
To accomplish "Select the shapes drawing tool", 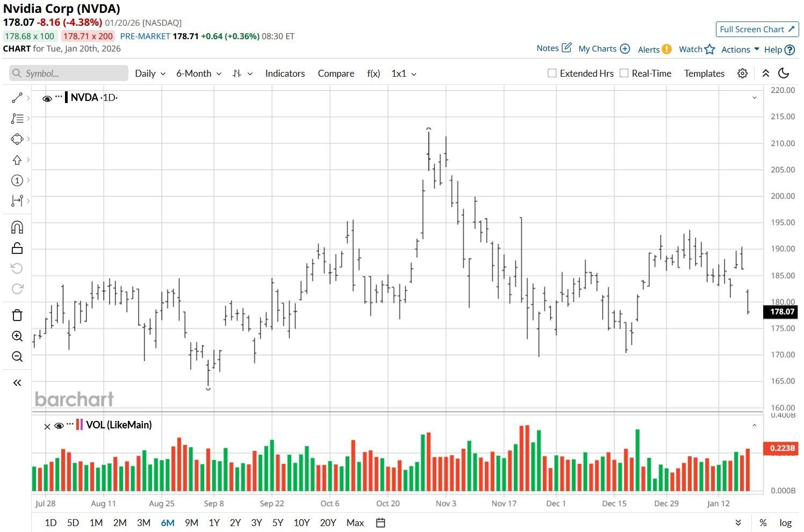I will point(17,139).
